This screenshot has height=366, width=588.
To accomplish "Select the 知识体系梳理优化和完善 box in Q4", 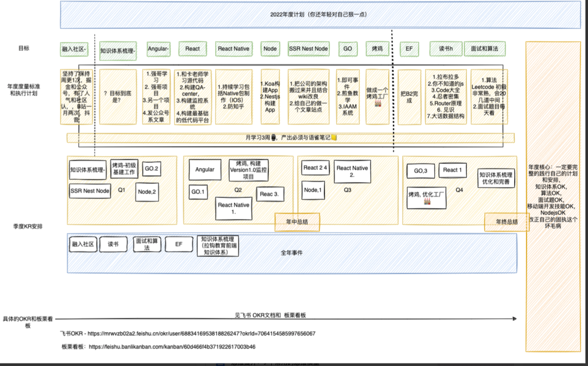I will (495, 178).
